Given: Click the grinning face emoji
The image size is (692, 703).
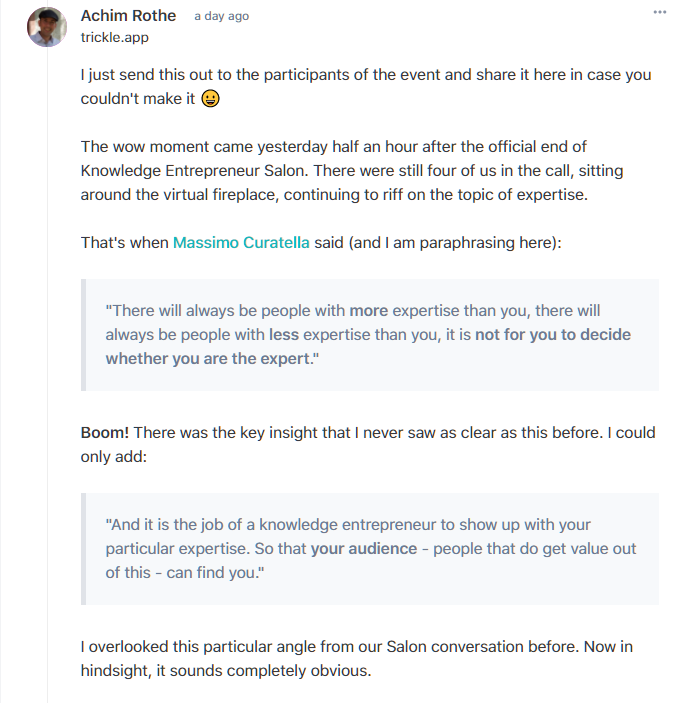Looking at the screenshot, I should tap(210, 99).
